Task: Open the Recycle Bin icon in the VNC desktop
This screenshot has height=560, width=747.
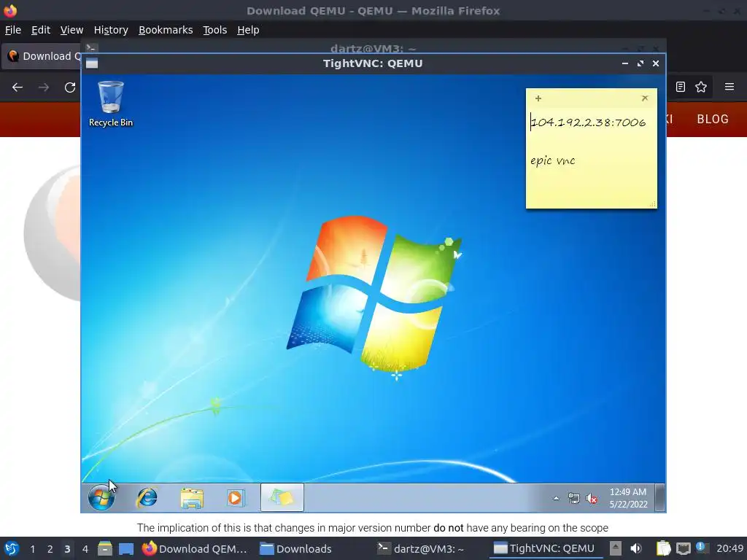Action: pyautogui.click(x=111, y=104)
